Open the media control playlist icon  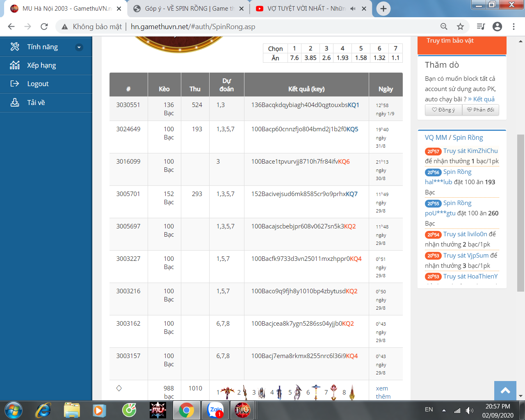pyautogui.click(x=481, y=27)
